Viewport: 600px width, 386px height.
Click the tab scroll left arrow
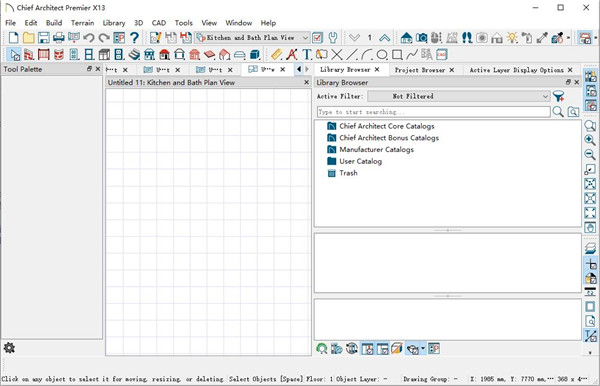(x=298, y=69)
